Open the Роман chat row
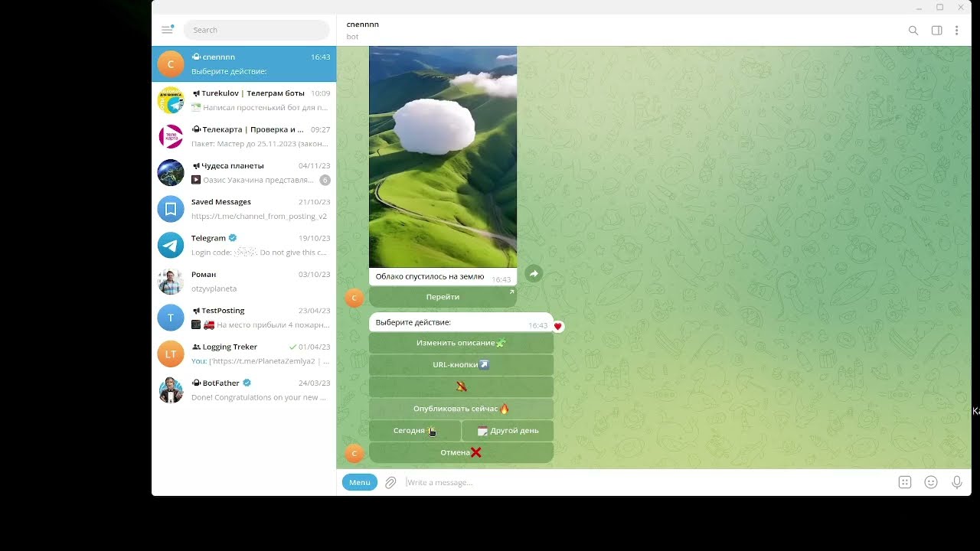980x551 pixels. 243,282
